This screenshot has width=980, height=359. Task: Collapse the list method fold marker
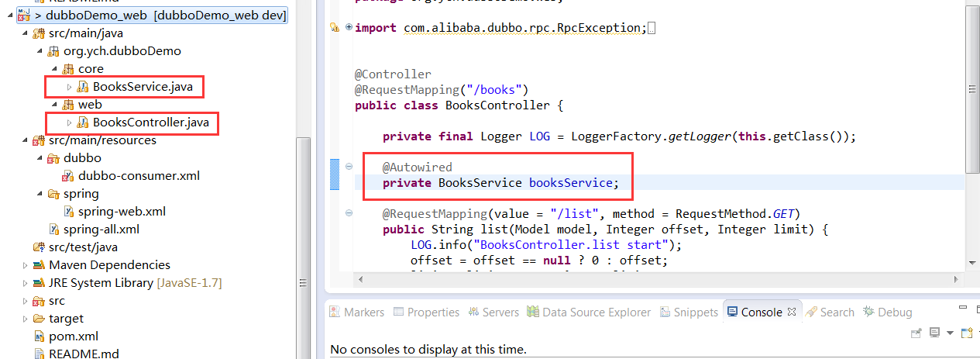[349, 213]
